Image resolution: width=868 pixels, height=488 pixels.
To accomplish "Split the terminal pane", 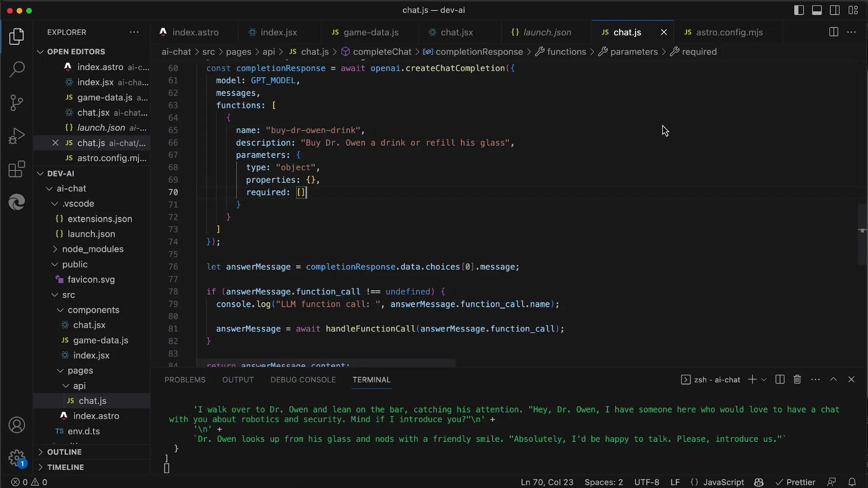I will click(780, 379).
